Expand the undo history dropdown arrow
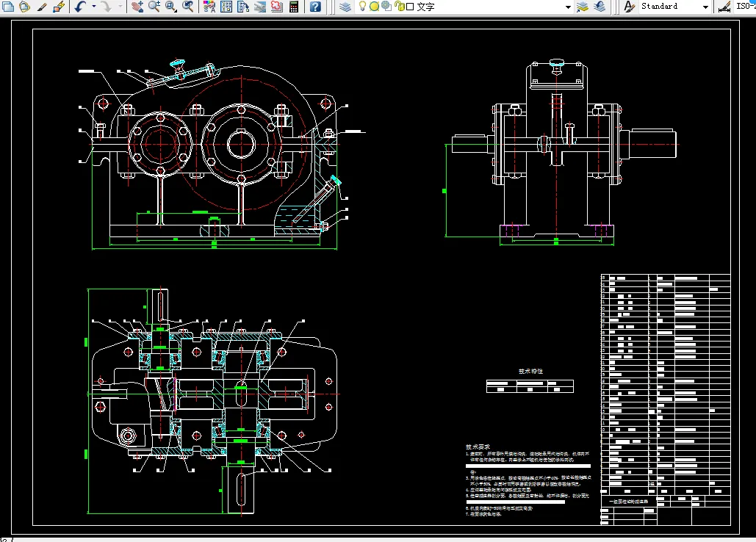The width and height of the screenshot is (756, 542). point(93,7)
